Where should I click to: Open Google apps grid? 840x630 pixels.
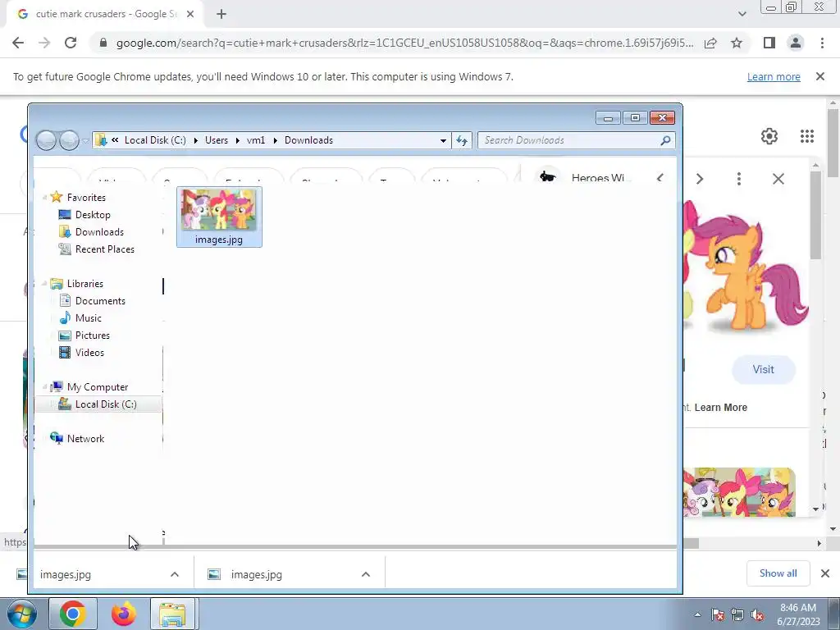pos(807,136)
